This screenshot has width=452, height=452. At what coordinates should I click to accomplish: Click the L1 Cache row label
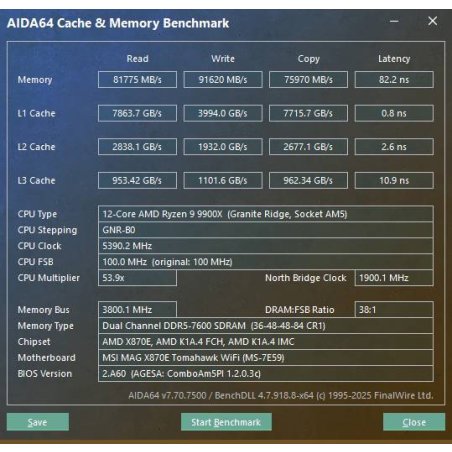click(36, 113)
